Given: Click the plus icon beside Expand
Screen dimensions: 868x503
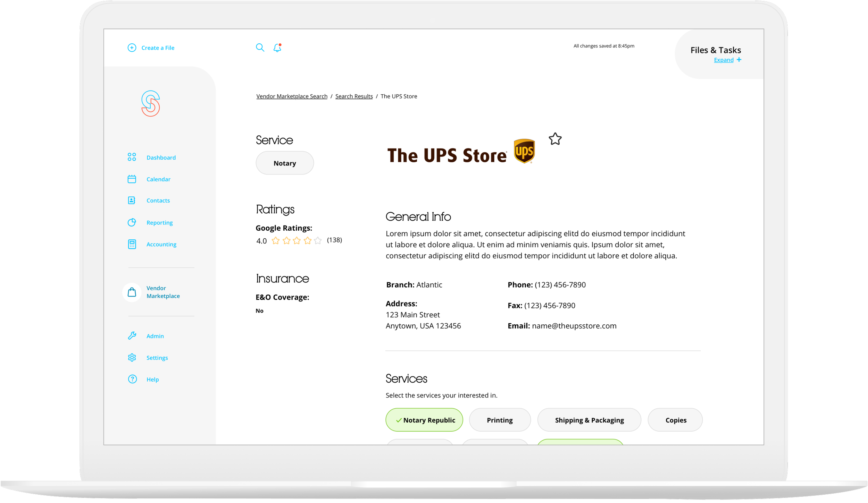Looking at the screenshot, I should 739,60.
